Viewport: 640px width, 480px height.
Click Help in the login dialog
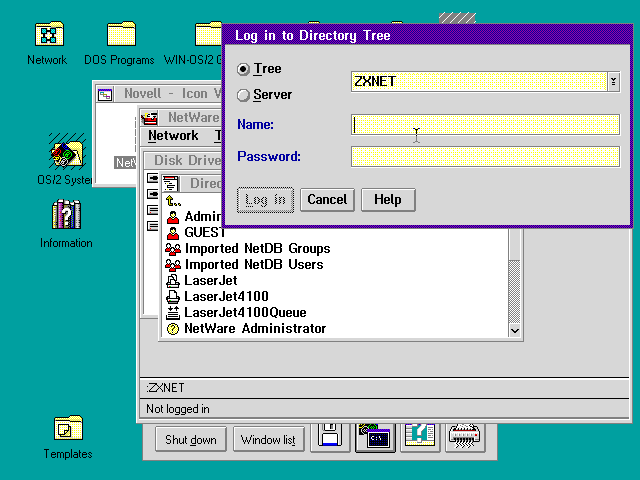point(388,200)
